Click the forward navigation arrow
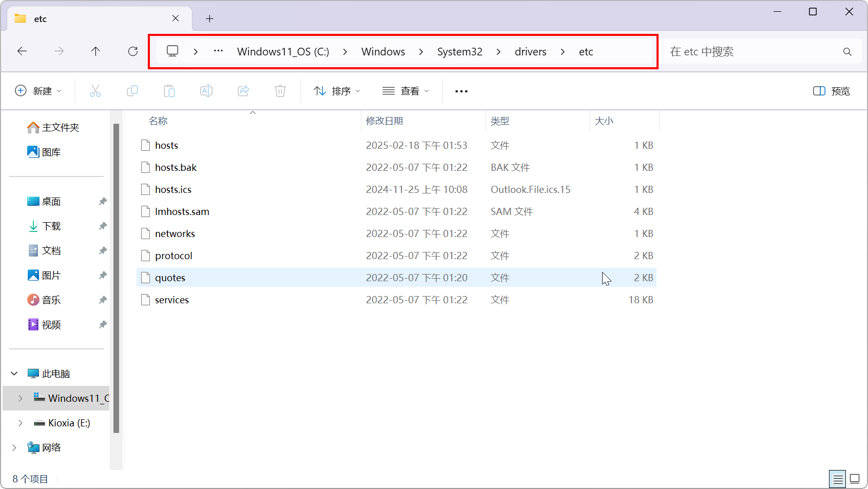The image size is (868, 489). [x=59, y=51]
